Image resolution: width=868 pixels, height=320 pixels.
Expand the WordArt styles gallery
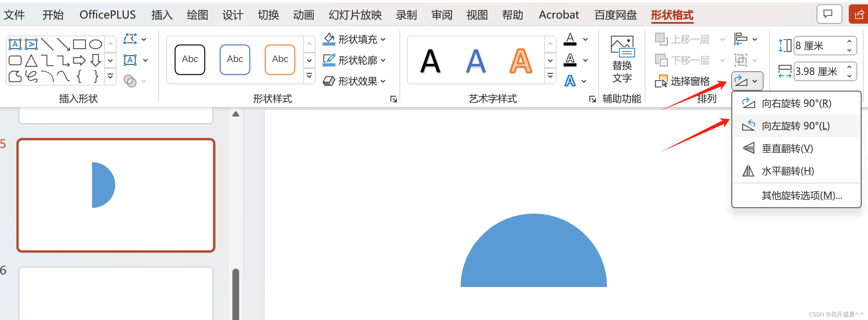coord(550,76)
